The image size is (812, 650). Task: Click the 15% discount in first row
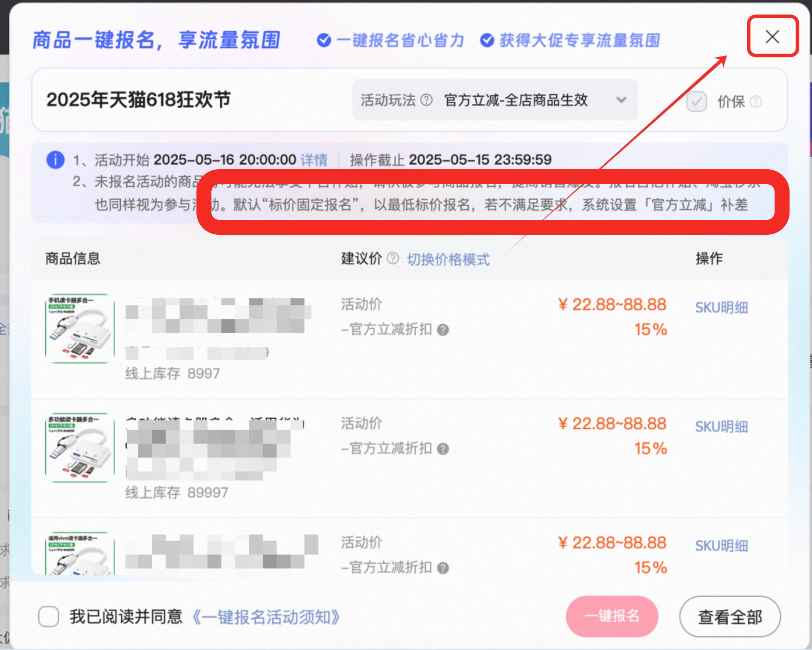click(x=651, y=330)
